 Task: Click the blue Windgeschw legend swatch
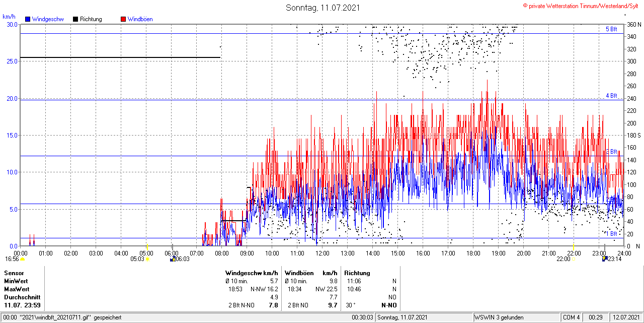pos(27,19)
